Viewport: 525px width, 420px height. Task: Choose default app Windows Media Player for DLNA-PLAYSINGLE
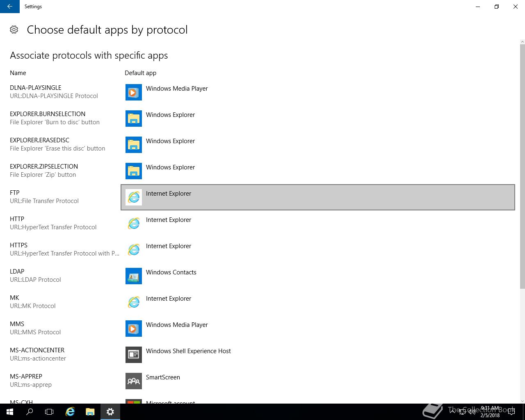[318, 92]
